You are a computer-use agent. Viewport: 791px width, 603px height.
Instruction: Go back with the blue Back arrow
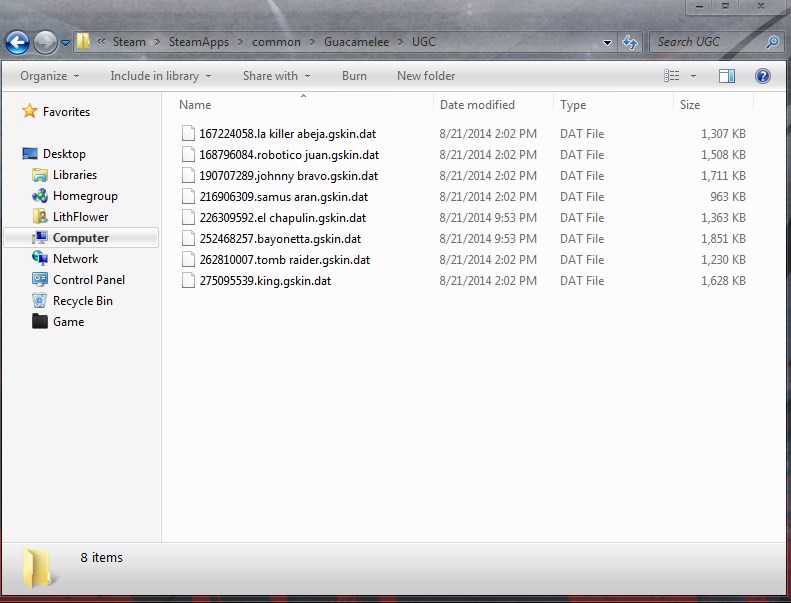[17, 42]
